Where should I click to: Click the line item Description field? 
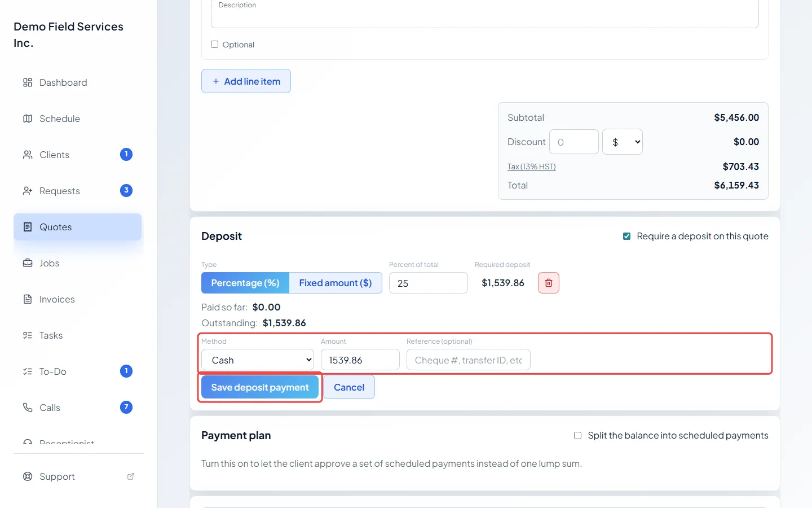coord(485,14)
